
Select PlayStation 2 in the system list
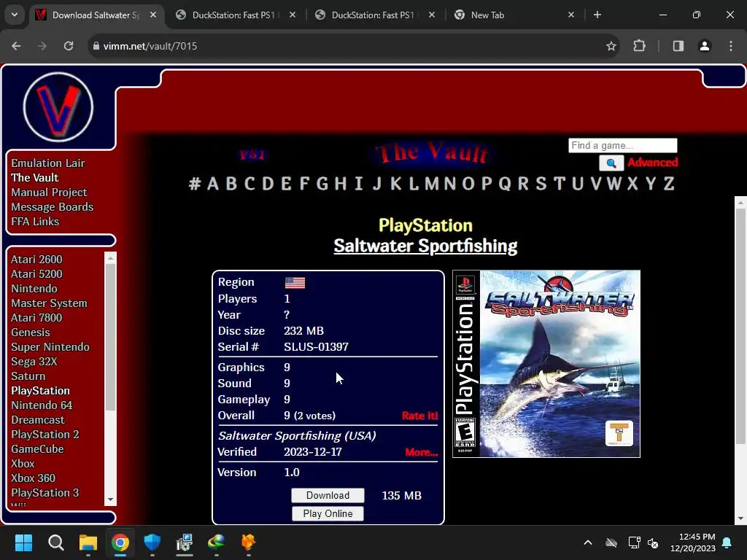coord(44,435)
